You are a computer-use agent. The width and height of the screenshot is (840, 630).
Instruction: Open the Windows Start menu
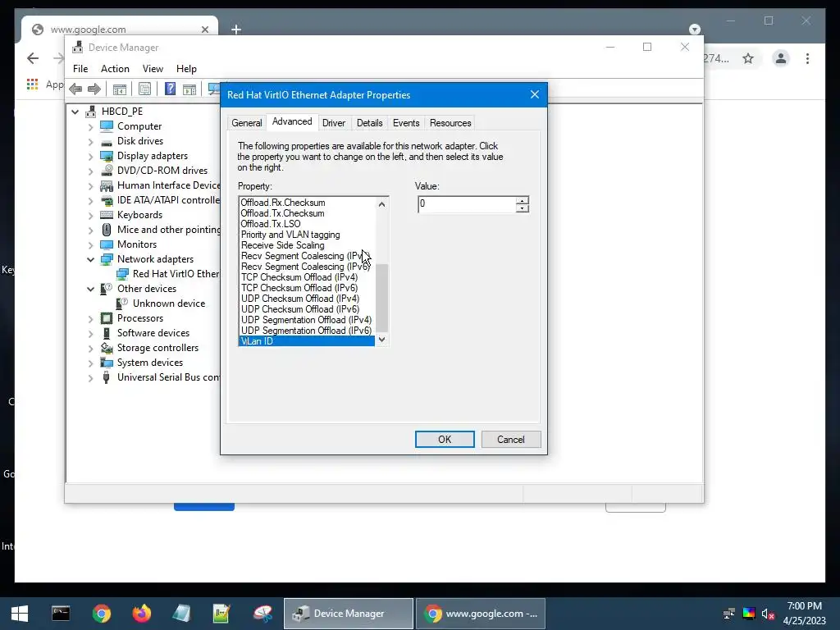(20, 614)
